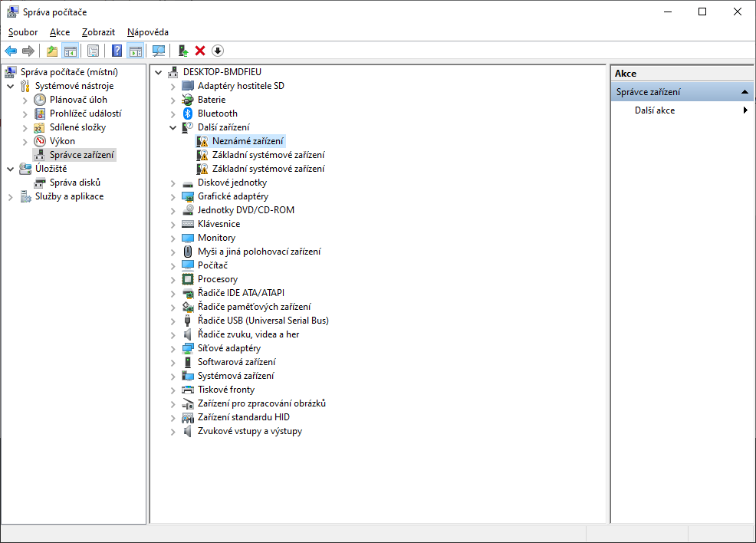The image size is (756, 543).
Task: Toggle the console tree pane icon
Action: click(x=71, y=51)
